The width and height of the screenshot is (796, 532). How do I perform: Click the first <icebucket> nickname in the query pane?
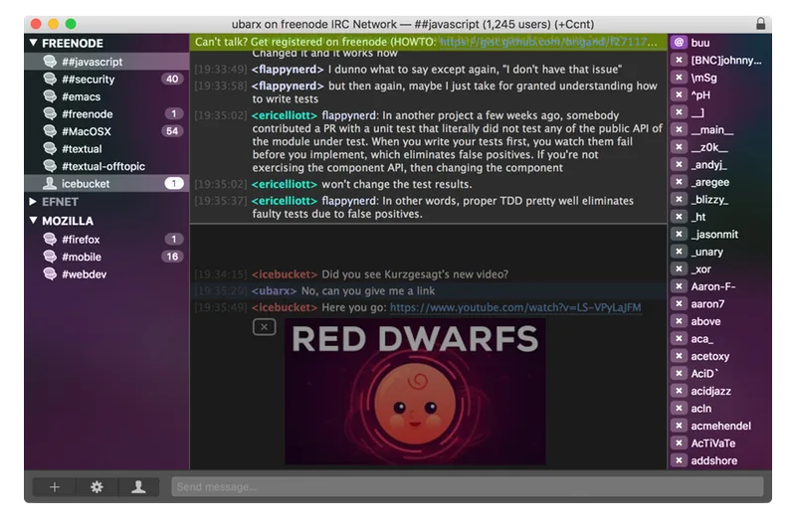click(x=285, y=274)
